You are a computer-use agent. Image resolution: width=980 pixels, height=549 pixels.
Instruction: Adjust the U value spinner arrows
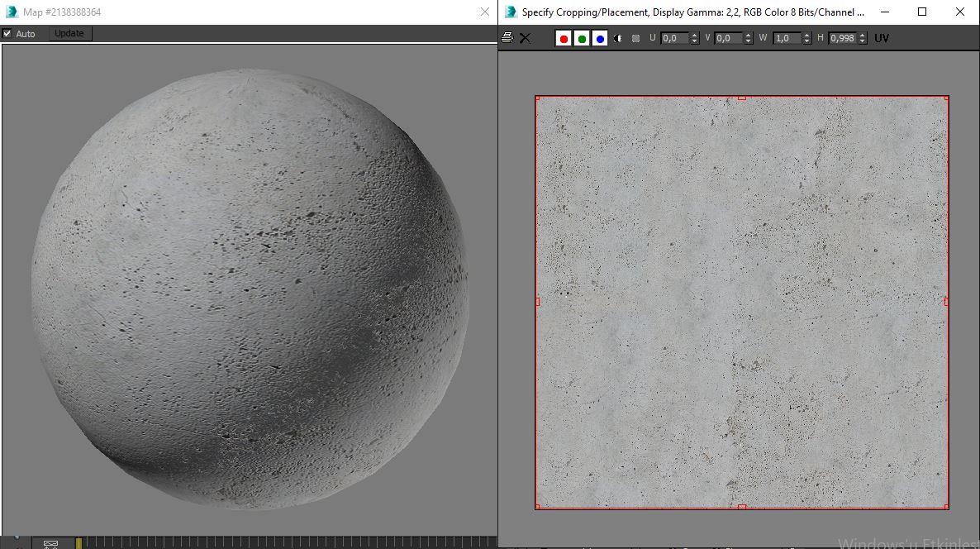[x=694, y=39]
